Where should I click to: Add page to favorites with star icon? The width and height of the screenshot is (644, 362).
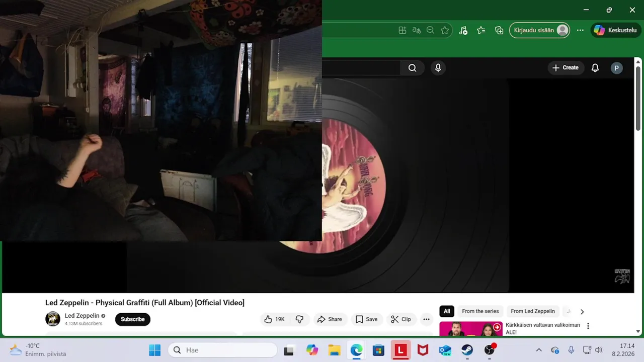click(x=445, y=30)
